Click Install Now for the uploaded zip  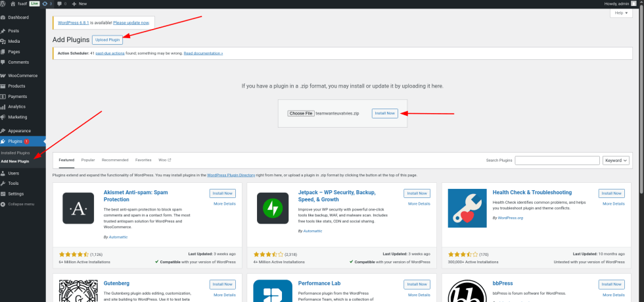[385, 113]
